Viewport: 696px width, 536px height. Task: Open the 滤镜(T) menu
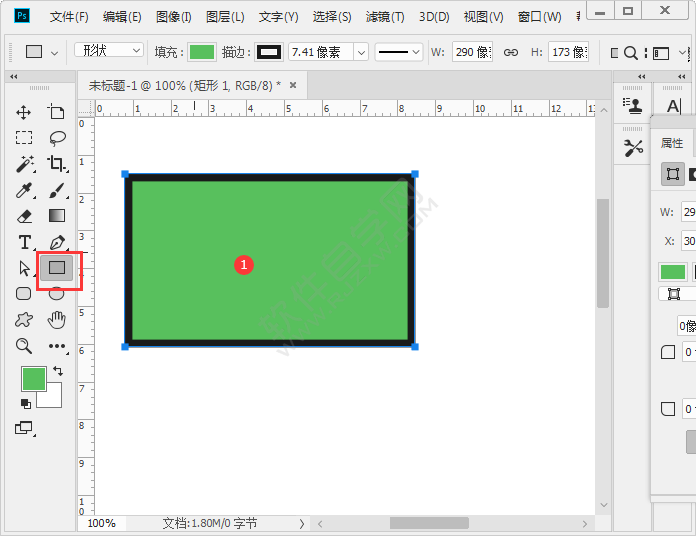tap(385, 17)
